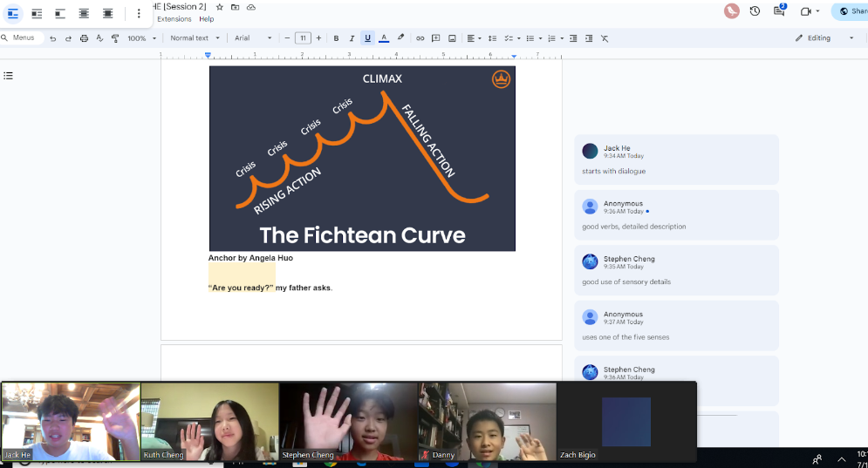
Task: Open the Extensions menu
Action: (174, 19)
